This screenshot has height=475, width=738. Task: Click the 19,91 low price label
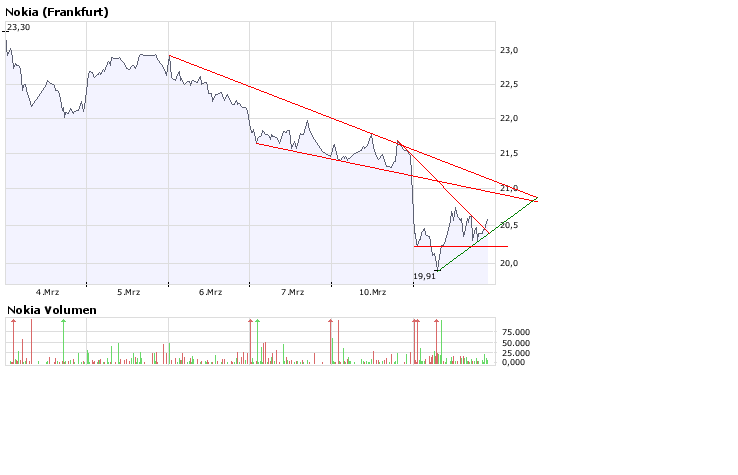click(425, 276)
